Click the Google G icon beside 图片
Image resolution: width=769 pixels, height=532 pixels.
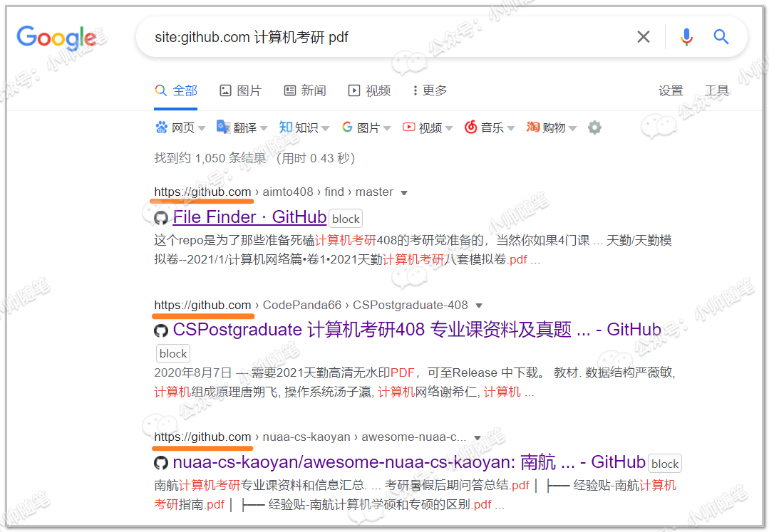coord(347,127)
